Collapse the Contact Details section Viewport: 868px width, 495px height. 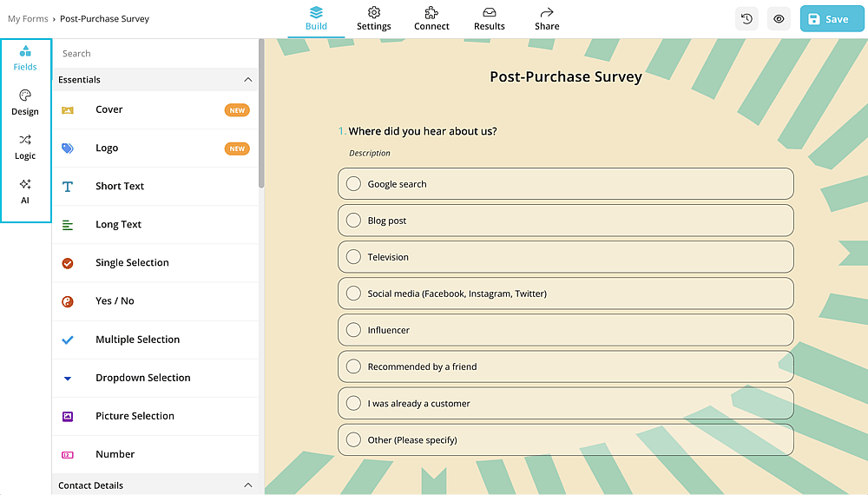coord(247,485)
